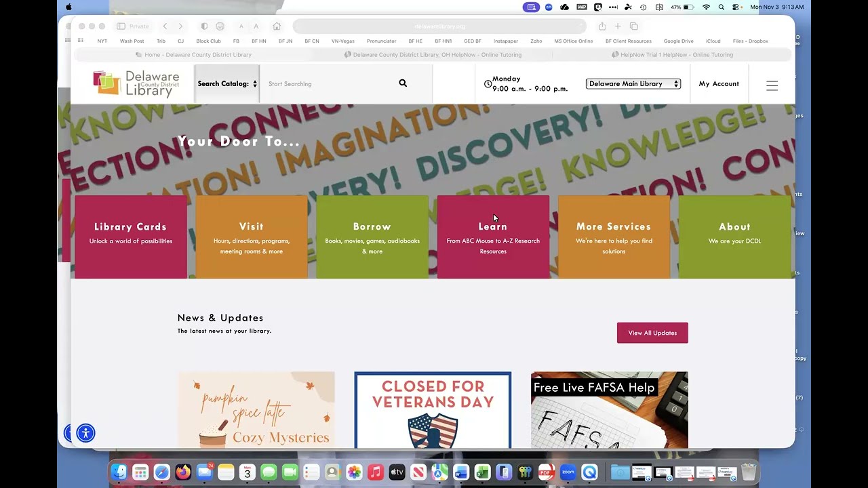
Task: Open Microsoft Word from the Dock
Action: coord(461,472)
